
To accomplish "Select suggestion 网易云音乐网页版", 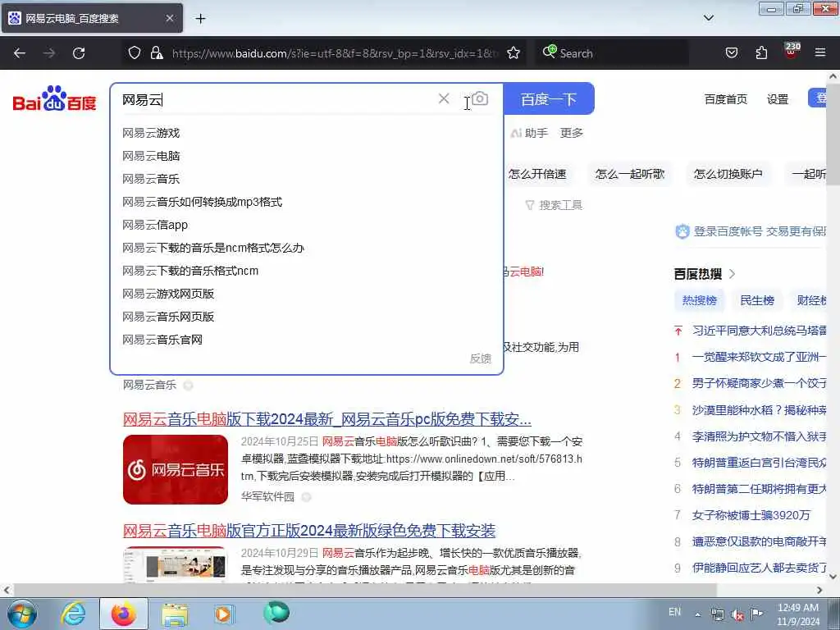I will 168,317.
